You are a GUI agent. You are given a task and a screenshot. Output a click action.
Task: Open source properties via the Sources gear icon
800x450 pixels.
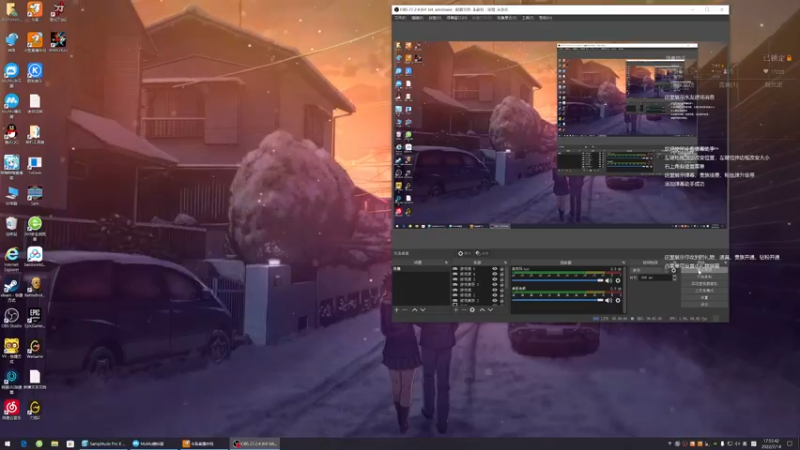[x=472, y=310]
